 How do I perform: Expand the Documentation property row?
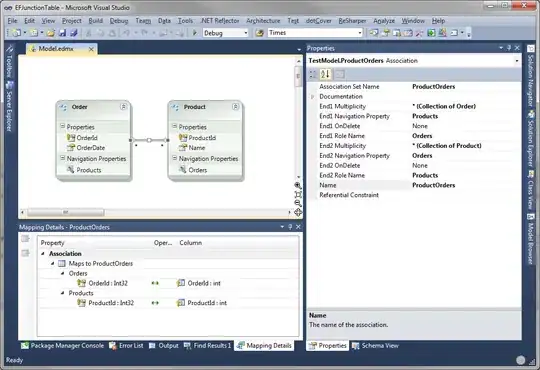point(313,97)
